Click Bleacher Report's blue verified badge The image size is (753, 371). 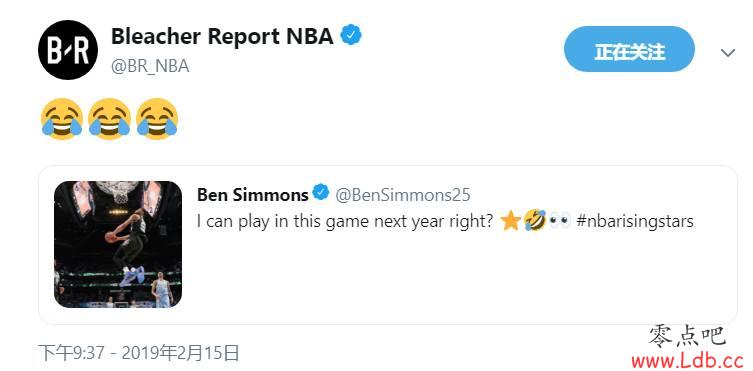click(x=351, y=36)
